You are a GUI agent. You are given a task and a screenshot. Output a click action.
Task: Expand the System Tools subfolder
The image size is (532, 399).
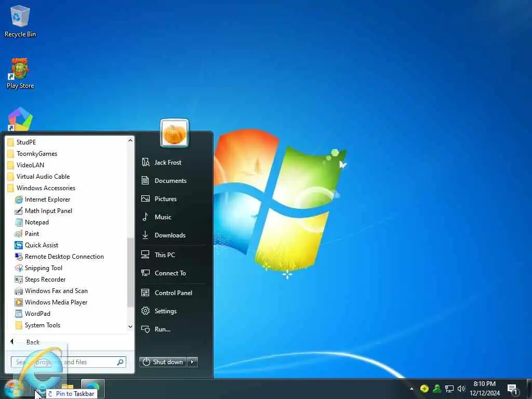click(37, 325)
